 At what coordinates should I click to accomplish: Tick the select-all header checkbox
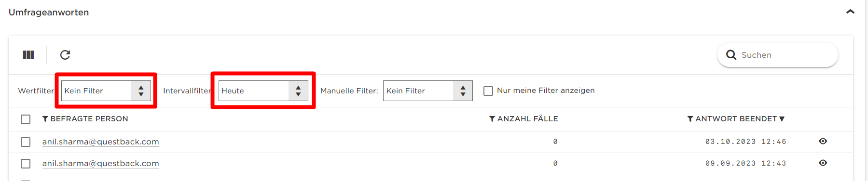26,119
